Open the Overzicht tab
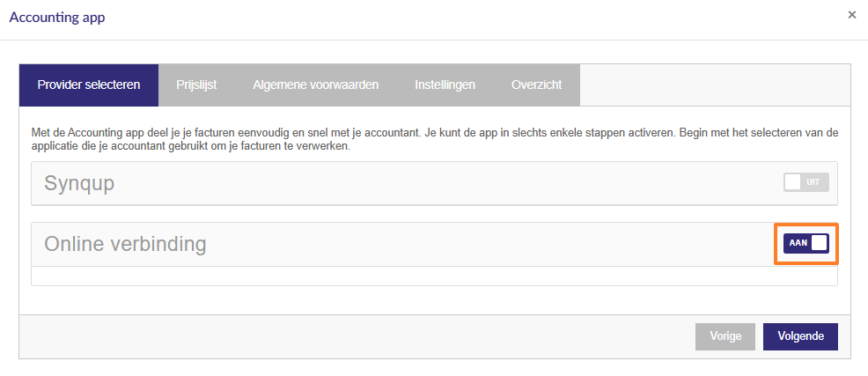The height and width of the screenshot is (376, 868). pos(536,85)
